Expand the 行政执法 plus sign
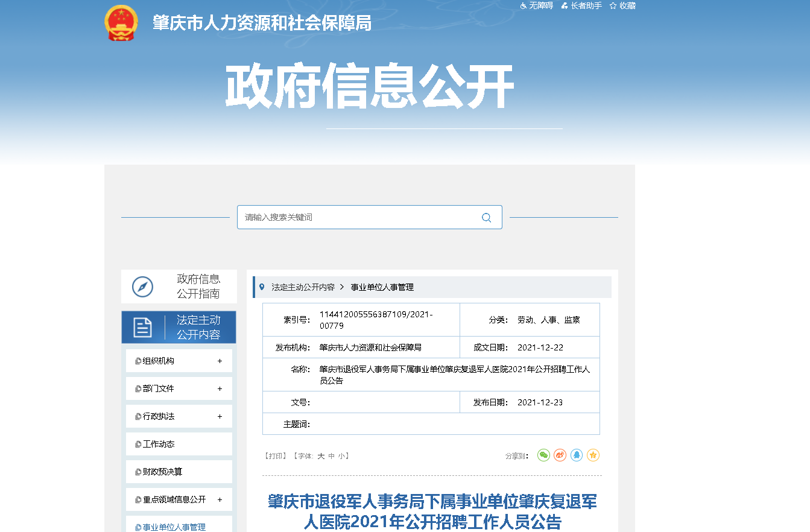 [x=220, y=417]
